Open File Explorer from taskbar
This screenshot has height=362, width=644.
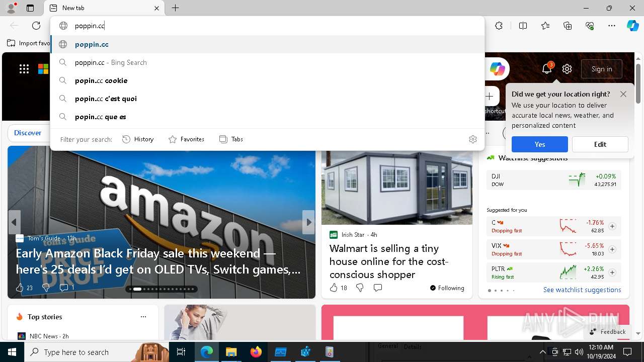[x=231, y=352]
